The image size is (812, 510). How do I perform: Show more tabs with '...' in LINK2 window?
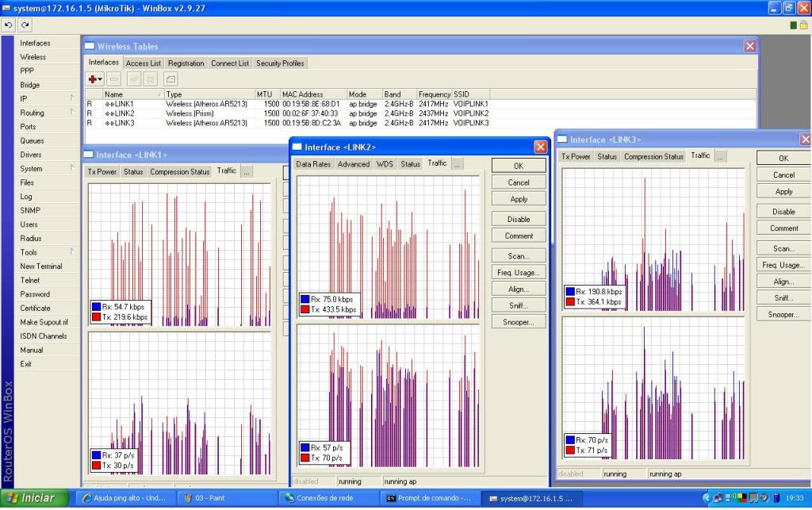[457, 164]
